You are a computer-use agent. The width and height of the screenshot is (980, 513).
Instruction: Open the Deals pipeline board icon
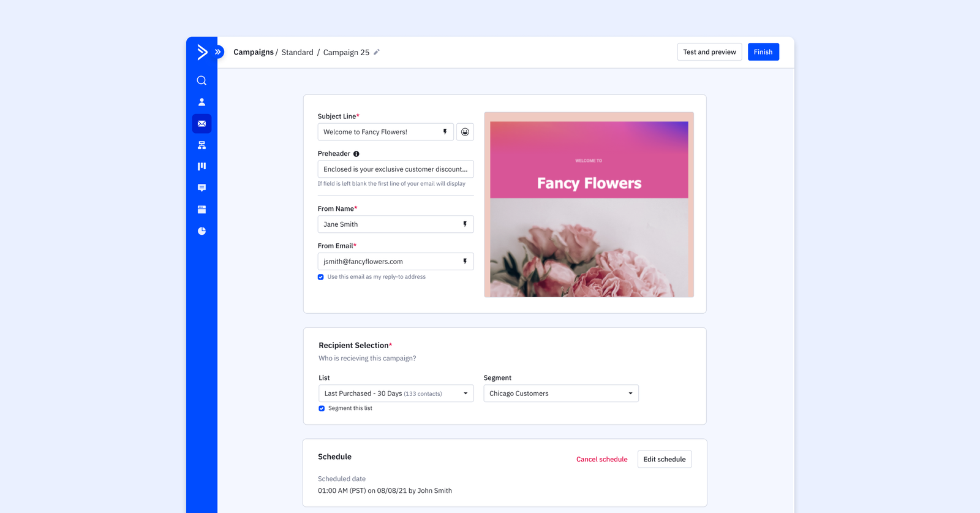(202, 167)
